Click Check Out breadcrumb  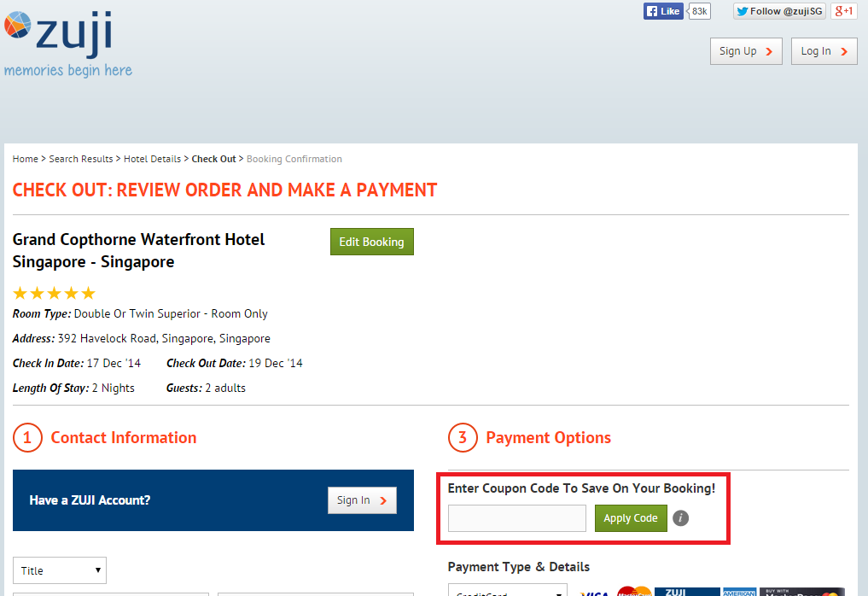(213, 159)
